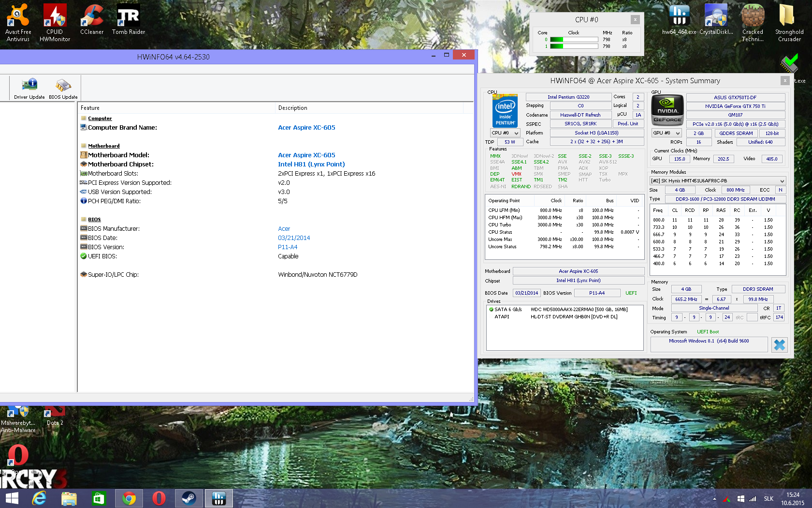The image size is (812, 508).
Task: Launch Dota 2 desktop shortcut
Action: click(55, 416)
